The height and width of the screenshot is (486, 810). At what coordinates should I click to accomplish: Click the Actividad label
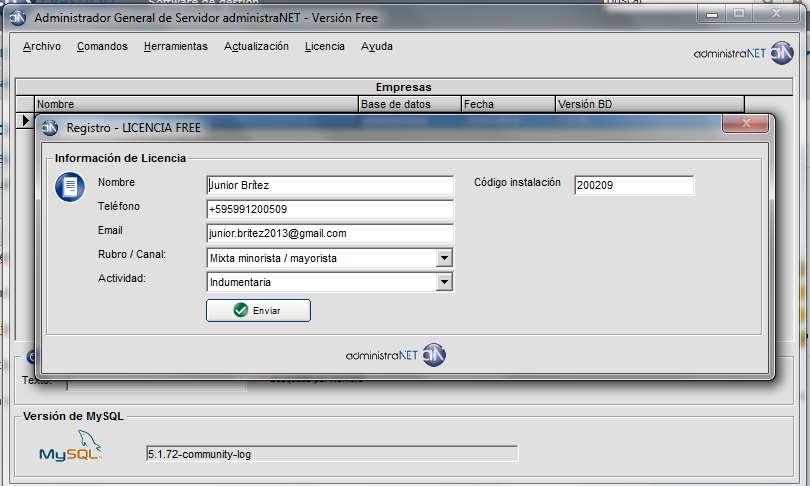122,278
